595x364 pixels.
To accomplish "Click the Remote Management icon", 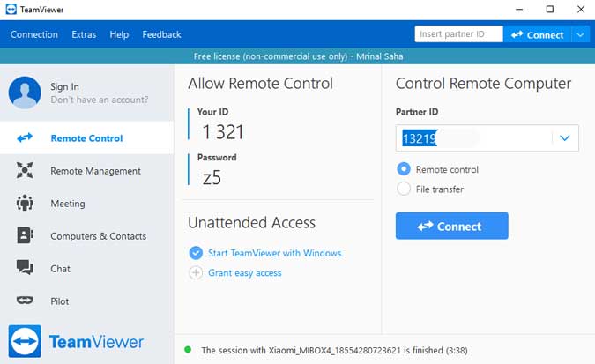I will pyautogui.click(x=25, y=170).
